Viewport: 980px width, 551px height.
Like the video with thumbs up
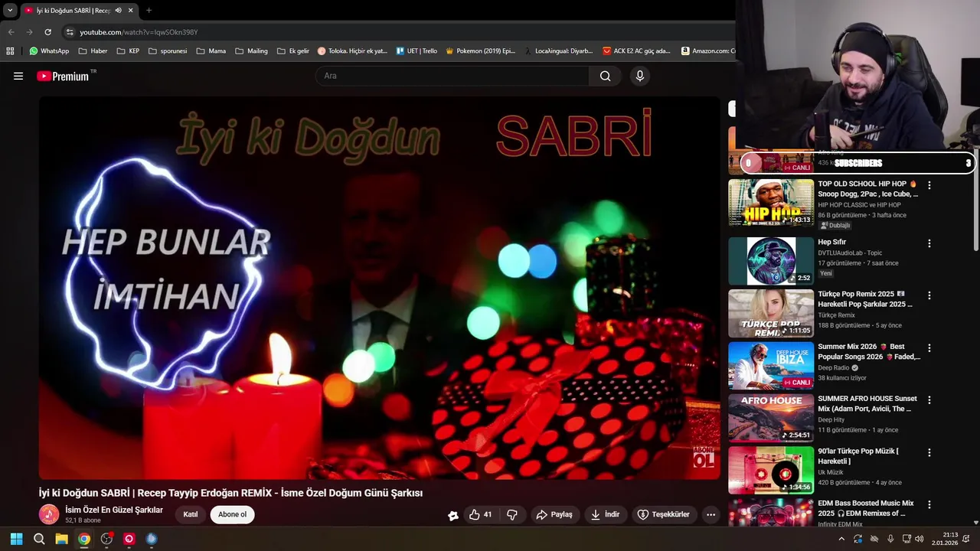(481, 514)
